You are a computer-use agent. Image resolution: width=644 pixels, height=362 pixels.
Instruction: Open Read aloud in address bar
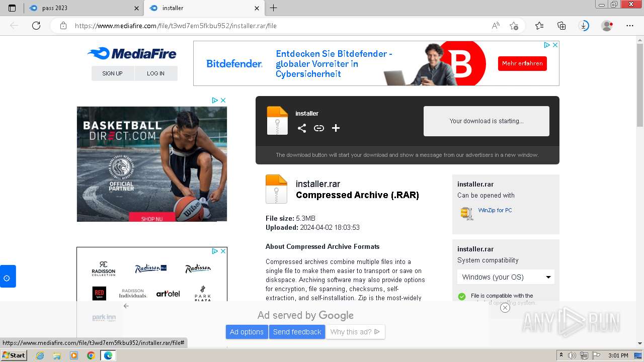496,26
